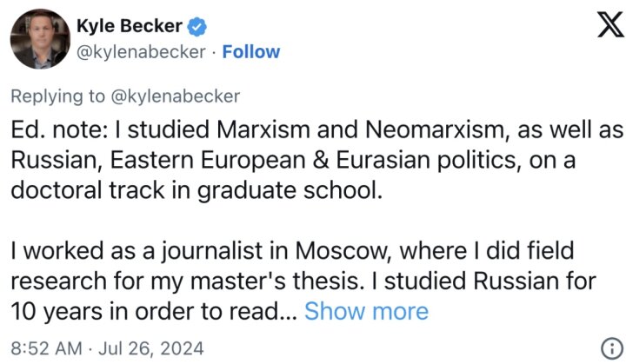Click the 'doctoral track in graduate school' line
The width and height of the screenshot is (626, 364).
196,190
